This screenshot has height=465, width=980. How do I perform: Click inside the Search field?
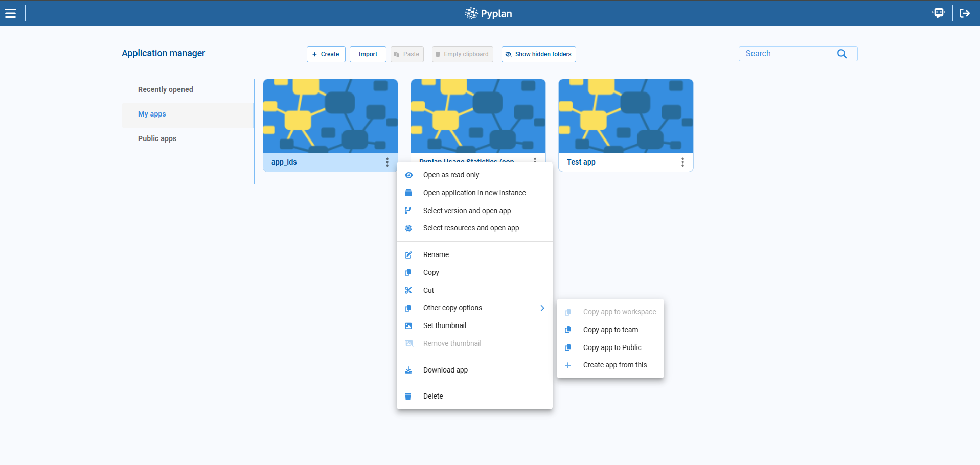coord(787,53)
